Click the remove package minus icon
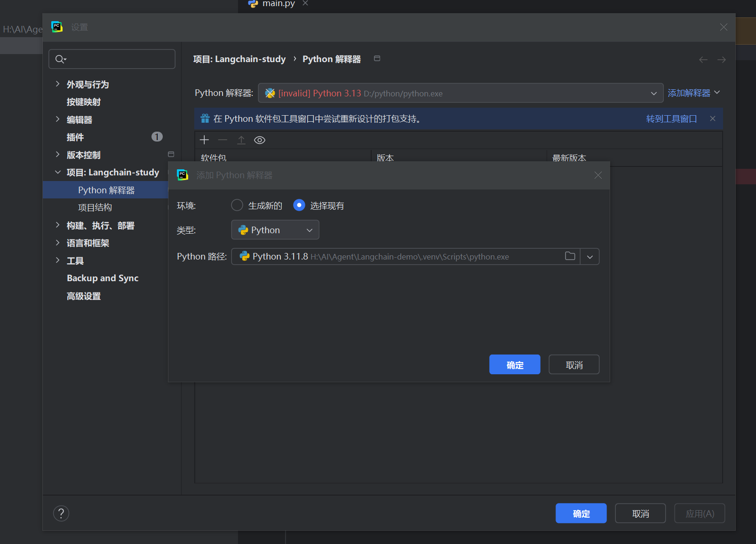The height and width of the screenshot is (544, 756). [x=223, y=140]
